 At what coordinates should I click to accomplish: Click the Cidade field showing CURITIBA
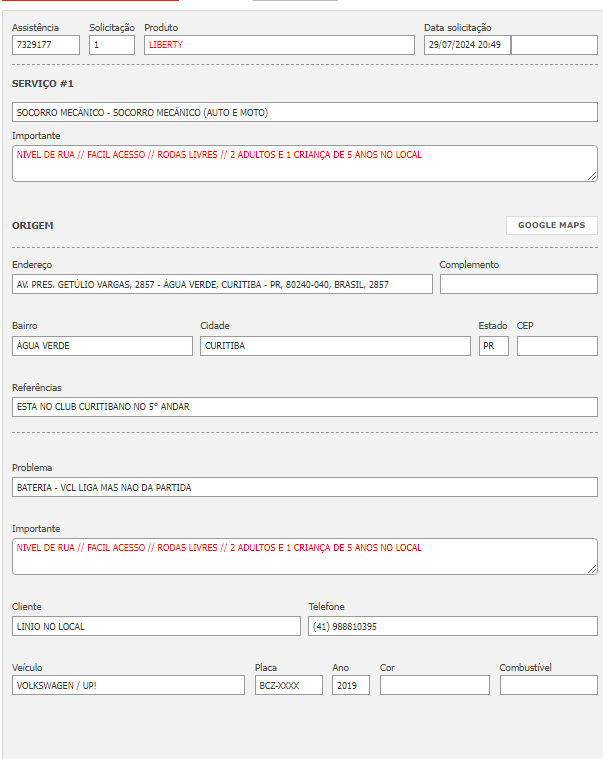coord(334,346)
